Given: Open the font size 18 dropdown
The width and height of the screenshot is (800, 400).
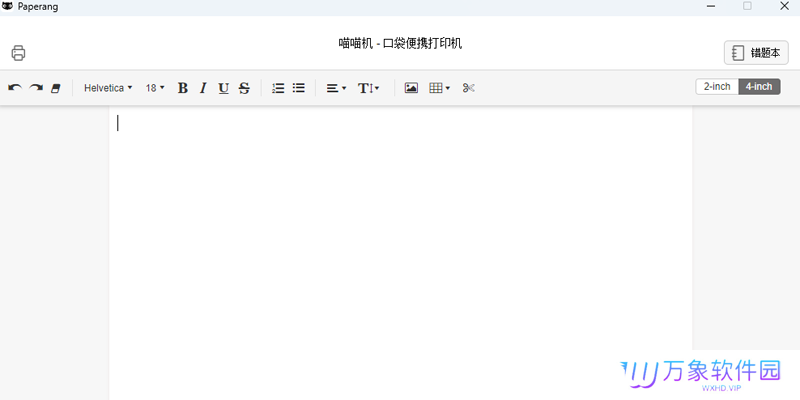Looking at the screenshot, I should [155, 88].
